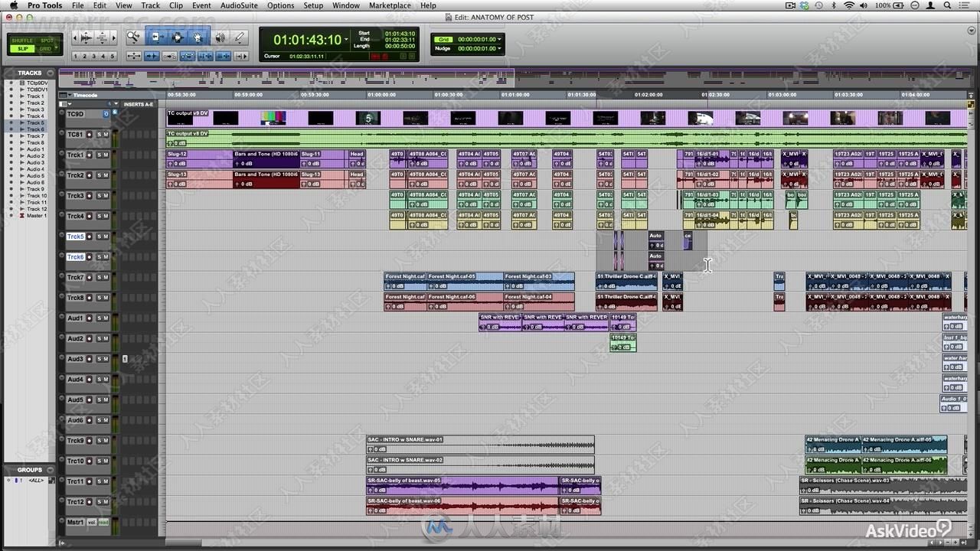Image resolution: width=980 pixels, height=551 pixels.
Task: Select the Selector tool
Action: point(177,37)
